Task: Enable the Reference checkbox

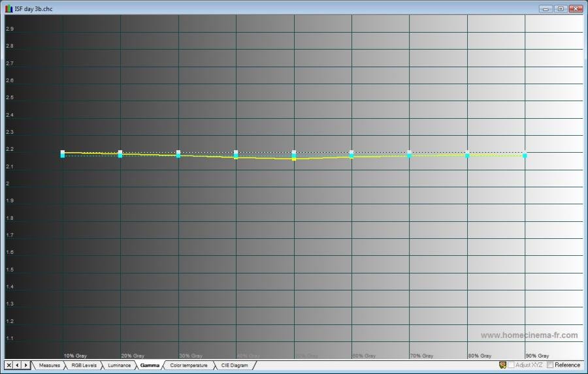Action: [550, 365]
